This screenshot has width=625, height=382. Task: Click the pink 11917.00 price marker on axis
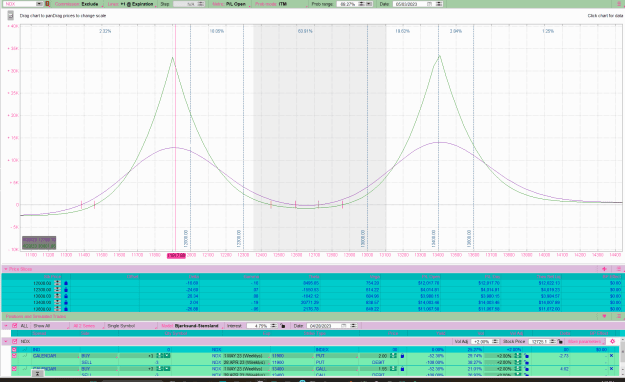[x=176, y=255]
